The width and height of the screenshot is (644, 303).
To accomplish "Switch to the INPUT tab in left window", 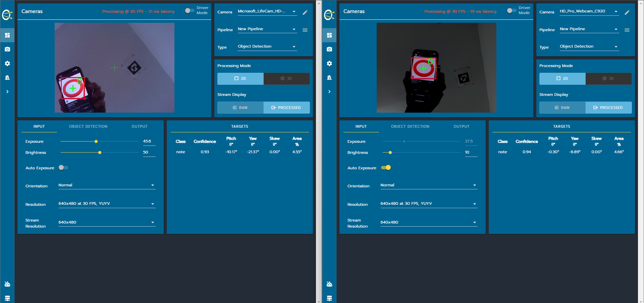I will click(39, 126).
